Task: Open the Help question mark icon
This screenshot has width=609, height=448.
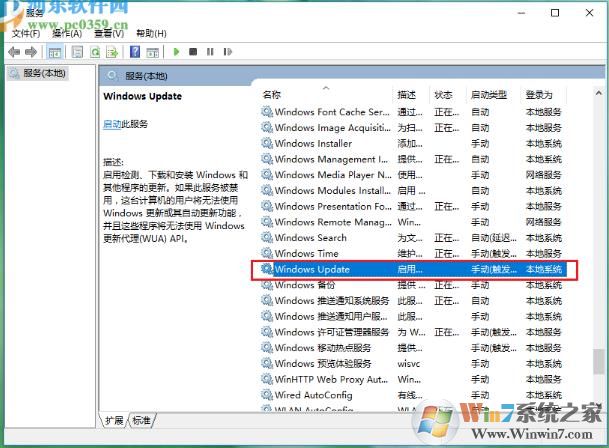Action: click(x=135, y=52)
